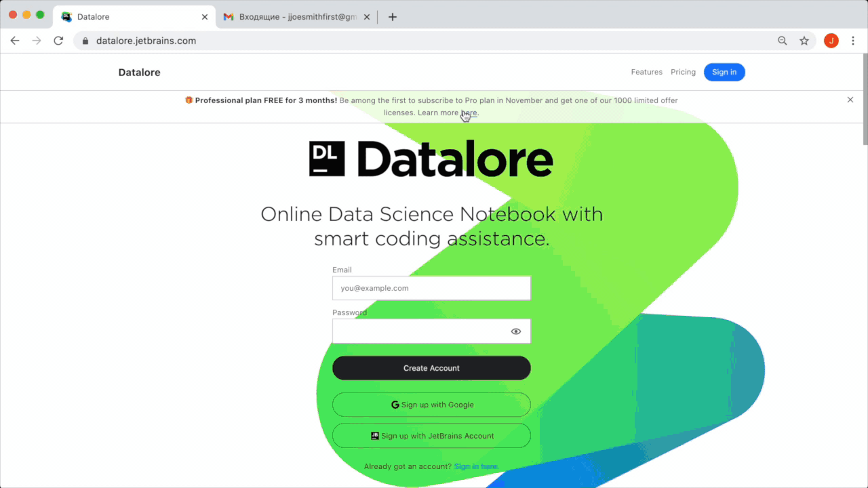
Task: Open a new browser tab
Action: coord(393,17)
